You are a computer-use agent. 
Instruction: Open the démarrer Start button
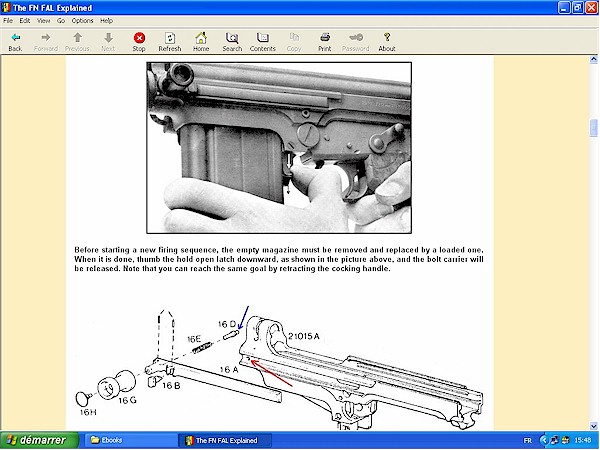pos(39,440)
